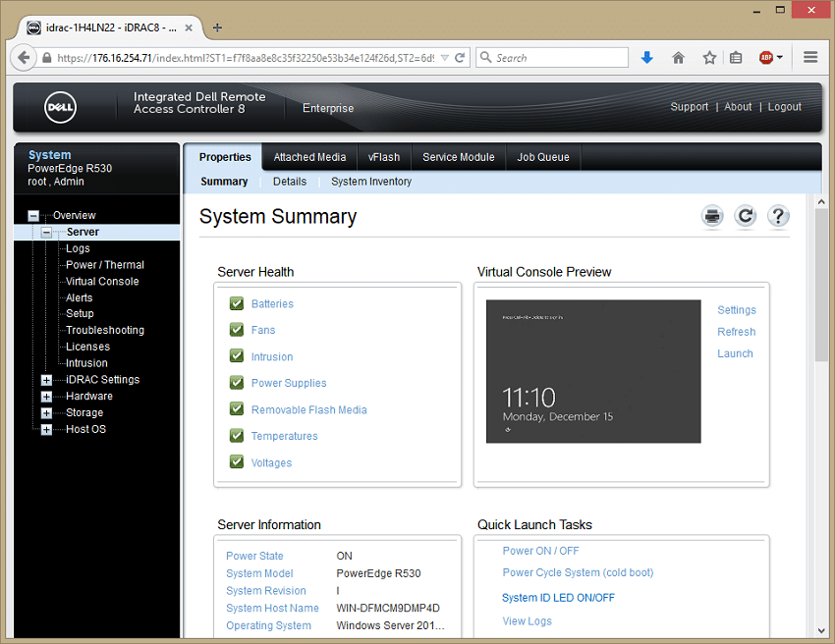Click Power Cycle System (cold boot)

pos(578,572)
